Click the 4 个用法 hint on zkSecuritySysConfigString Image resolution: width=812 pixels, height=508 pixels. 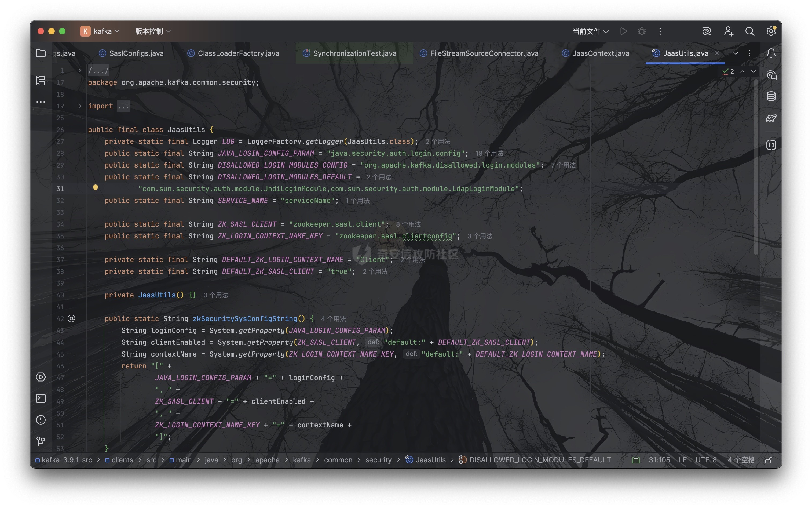[333, 319]
